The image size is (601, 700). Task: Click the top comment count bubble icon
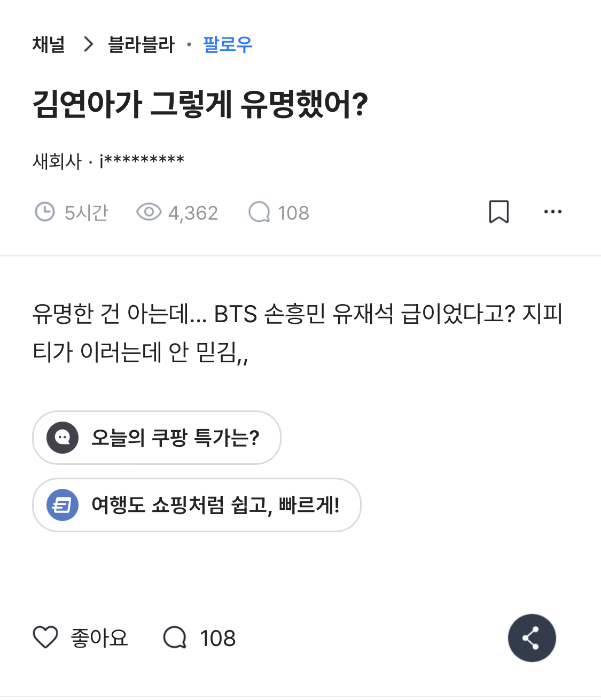(x=260, y=212)
